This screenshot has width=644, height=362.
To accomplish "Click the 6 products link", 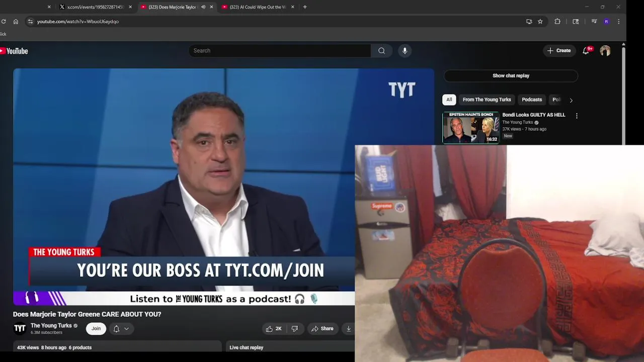I will tap(80, 347).
